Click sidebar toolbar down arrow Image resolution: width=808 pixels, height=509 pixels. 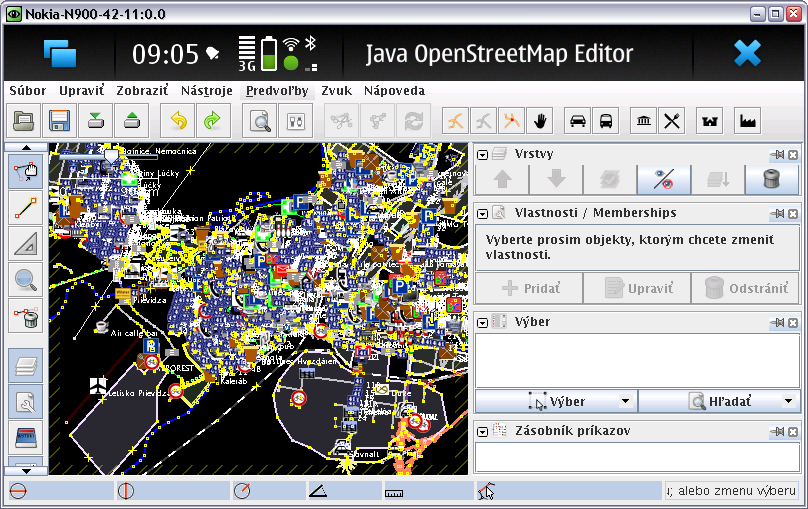(26, 471)
